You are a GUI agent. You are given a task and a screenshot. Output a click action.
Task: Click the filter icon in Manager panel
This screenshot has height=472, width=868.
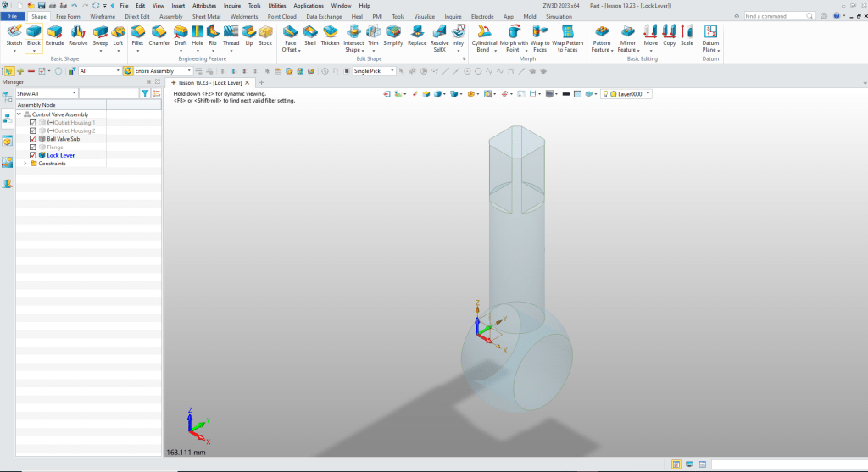145,93
